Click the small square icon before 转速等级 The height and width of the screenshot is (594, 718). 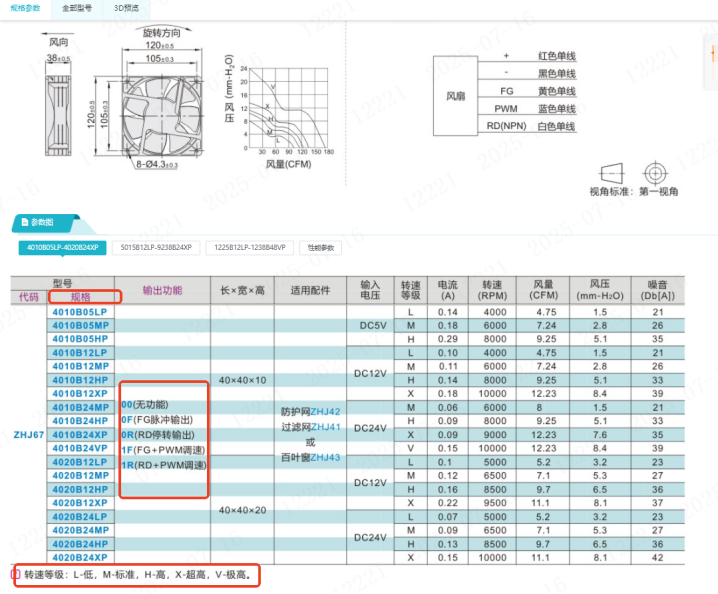click(14, 575)
